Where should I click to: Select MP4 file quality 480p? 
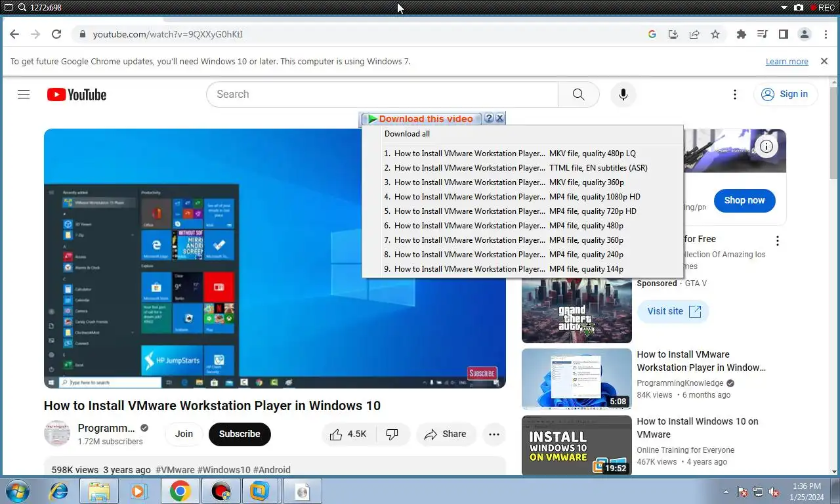522,226
